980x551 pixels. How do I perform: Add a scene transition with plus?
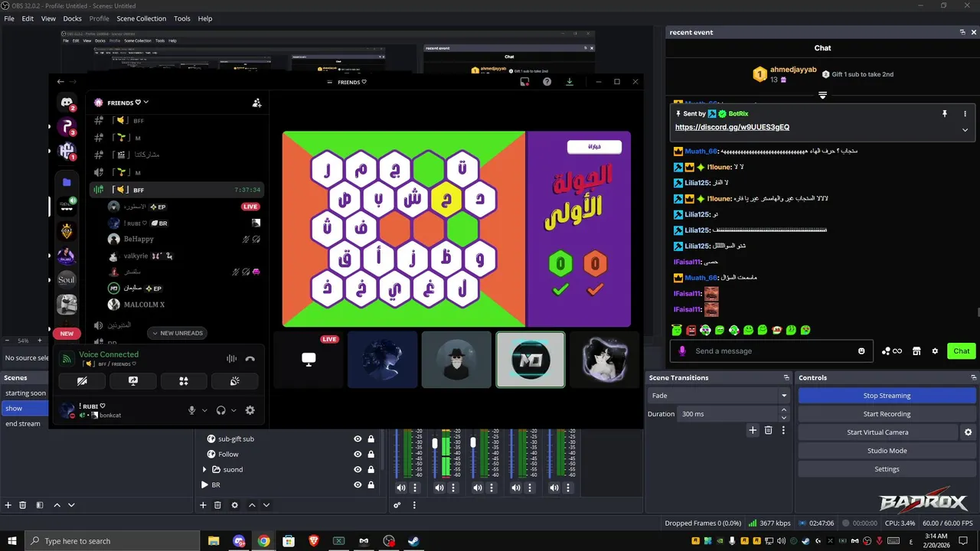(x=753, y=431)
